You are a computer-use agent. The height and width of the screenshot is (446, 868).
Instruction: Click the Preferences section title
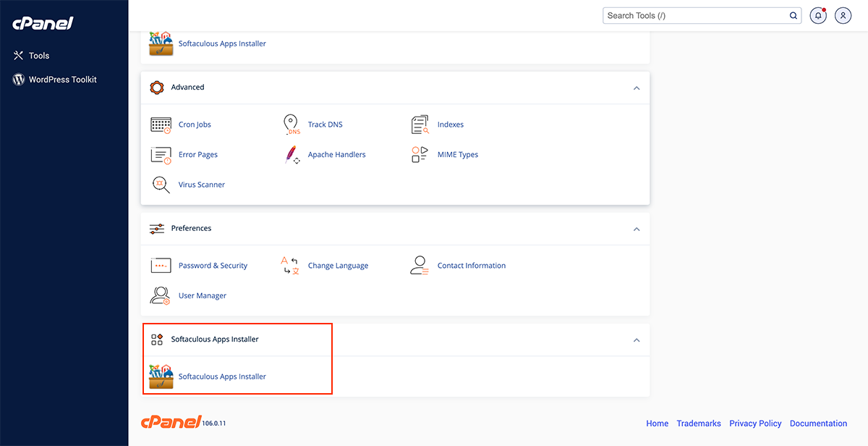[192, 229]
